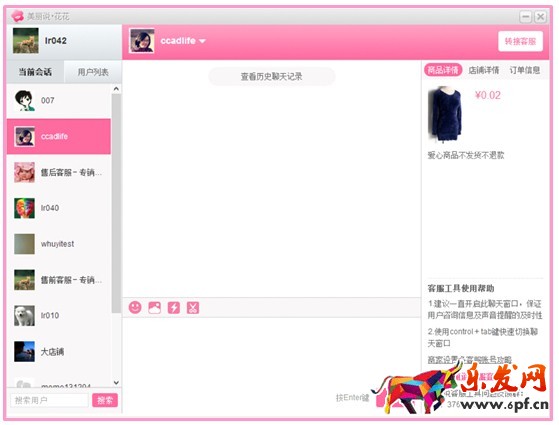This screenshot has width=559, height=425.
Task: Select the screenshot scissors tool
Action: [x=193, y=307]
